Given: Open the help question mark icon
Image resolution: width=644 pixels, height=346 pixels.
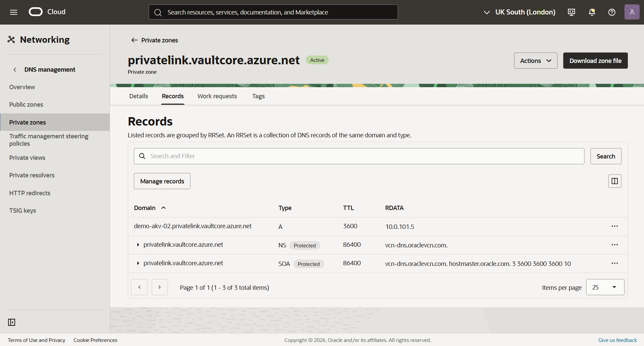Looking at the screenshot, I should pyautogui.click(x=612, y=12).
